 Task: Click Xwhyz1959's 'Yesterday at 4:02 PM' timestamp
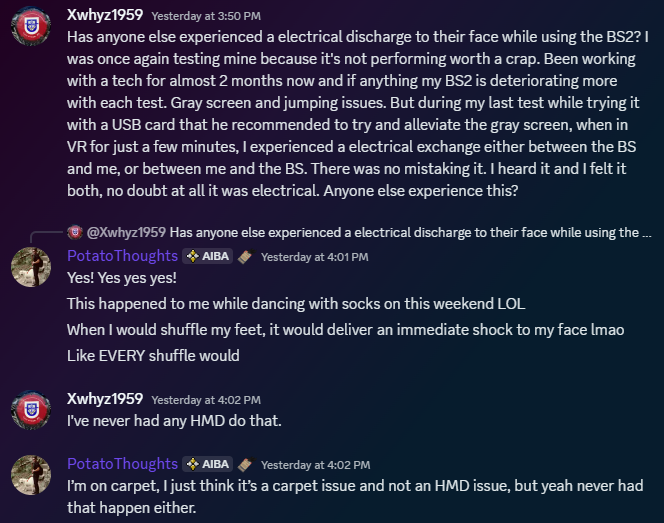point(206,400)
